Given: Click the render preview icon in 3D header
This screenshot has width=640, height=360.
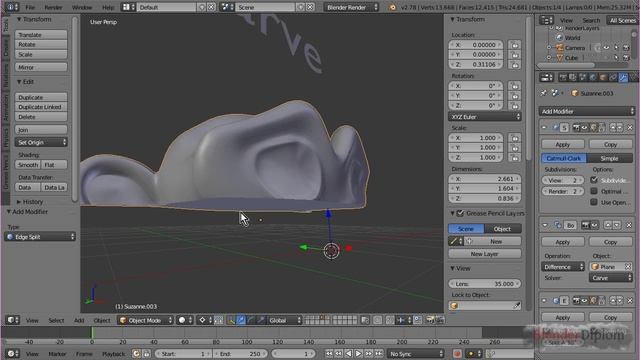Looking at the screenshot, I should click(x=430, y=320).
